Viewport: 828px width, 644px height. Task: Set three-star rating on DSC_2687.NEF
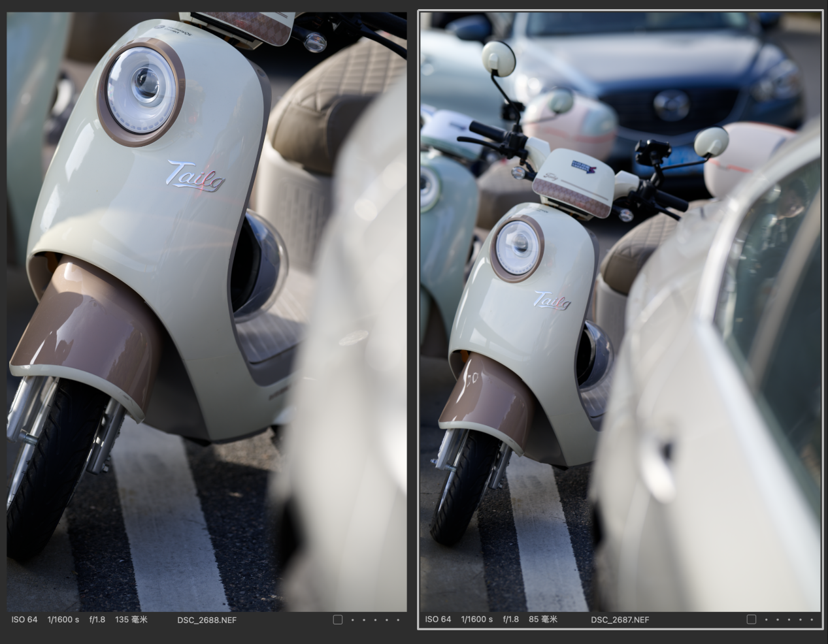pos(789,620)
